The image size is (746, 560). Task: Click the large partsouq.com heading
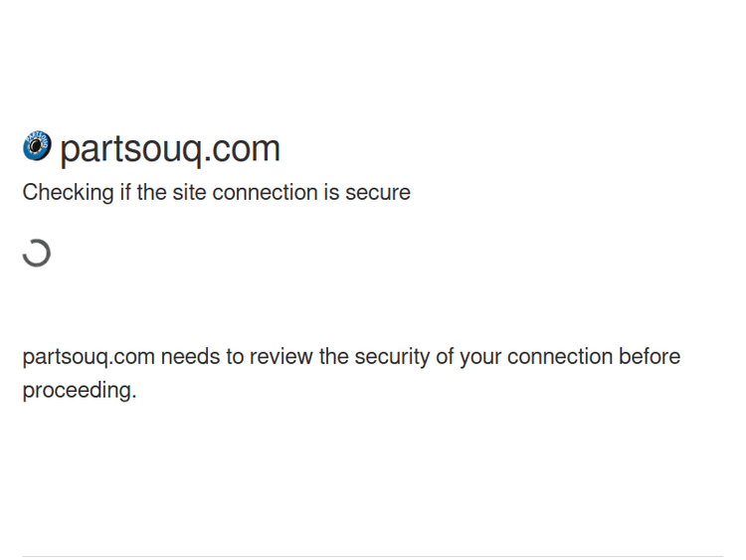170,148
